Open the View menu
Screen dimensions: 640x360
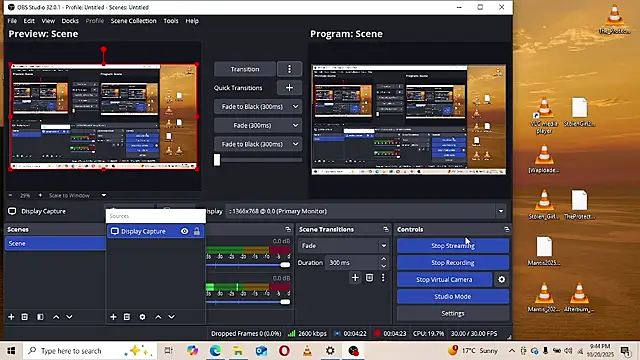point(48,21)
